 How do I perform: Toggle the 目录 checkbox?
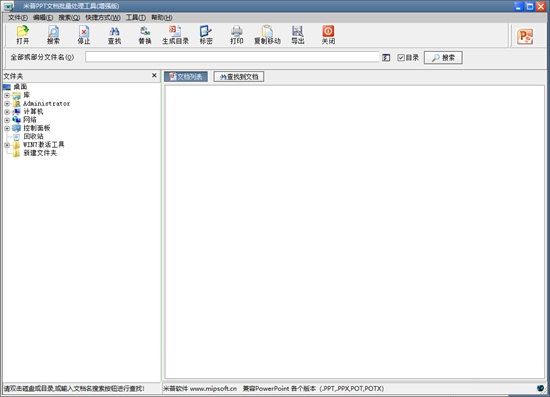coord(401,58)
